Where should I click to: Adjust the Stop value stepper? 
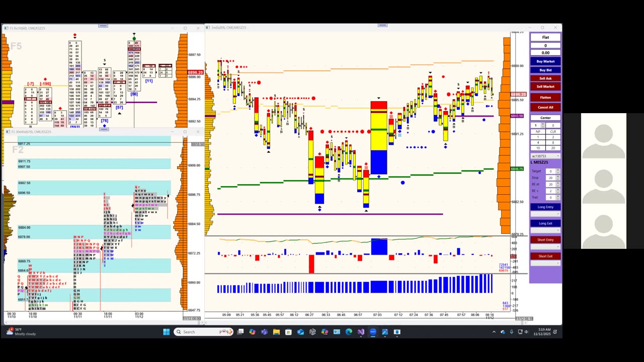tap(557, 178)
